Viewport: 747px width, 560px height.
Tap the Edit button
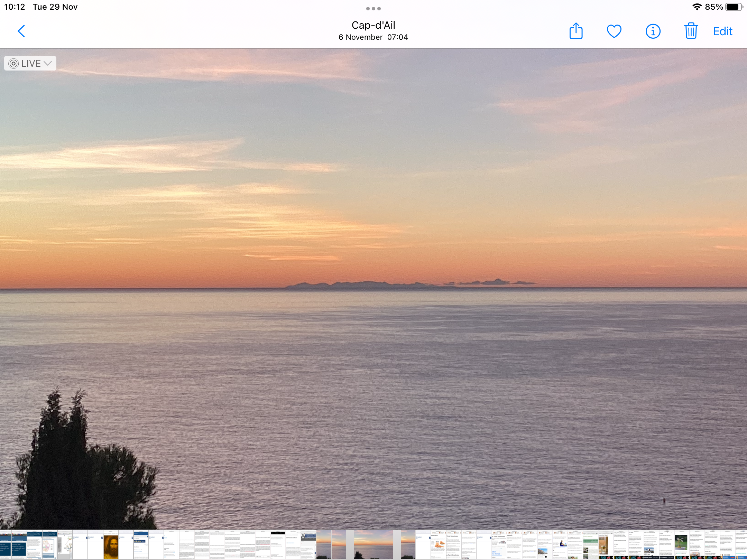[722, 31]
